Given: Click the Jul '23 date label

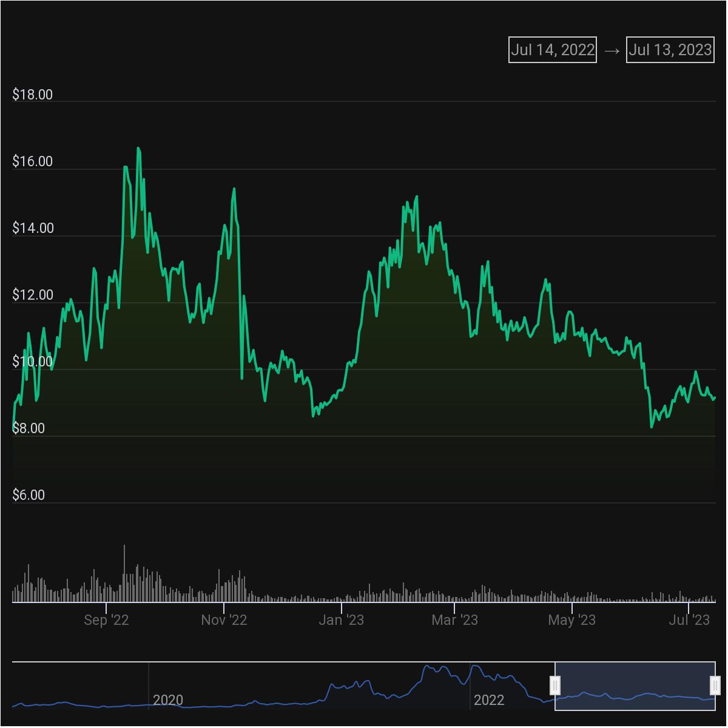Looking at the screenshot, I should 689,620.
